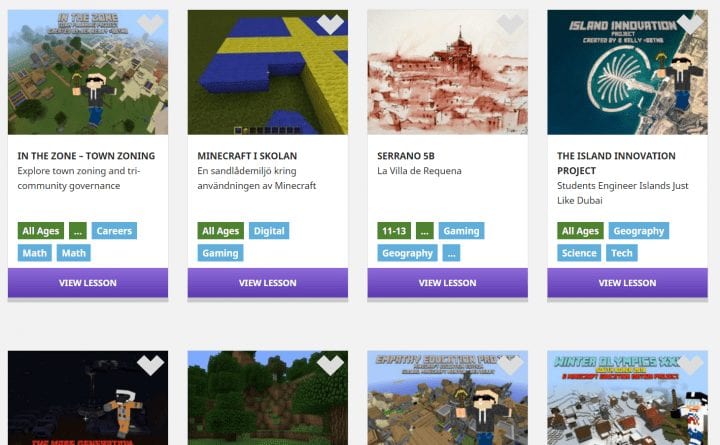The image size is (720, 445).
Task: Select the Digital tag on Minecraft i Skolan
Action: 269,231
